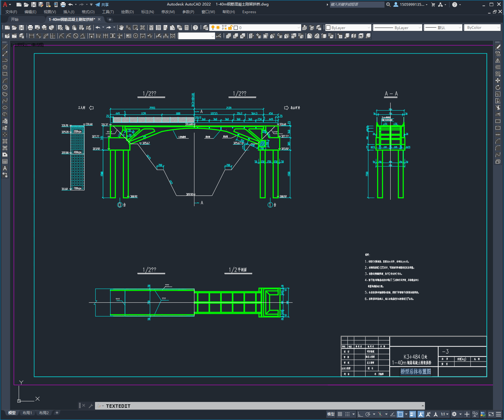Toggle the layer on/off lightbulb icon
Viewport: 504px width, 420px height.
pyautogui.click(x=213, y=28)
